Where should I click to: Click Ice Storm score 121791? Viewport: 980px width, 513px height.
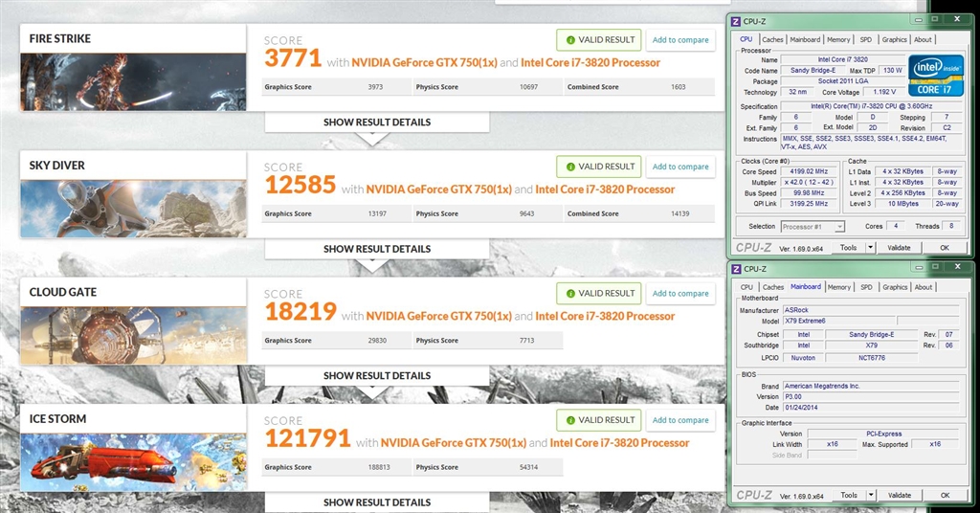point(307,438)
